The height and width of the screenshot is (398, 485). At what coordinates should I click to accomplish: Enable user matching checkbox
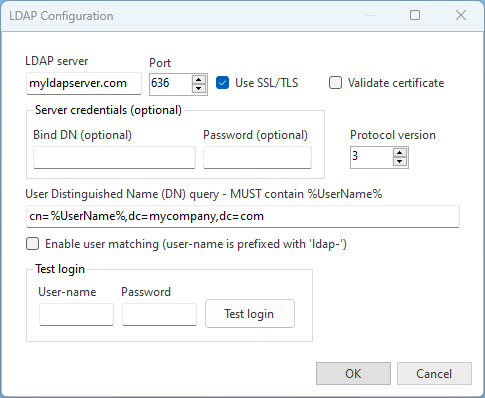[32, 244]
